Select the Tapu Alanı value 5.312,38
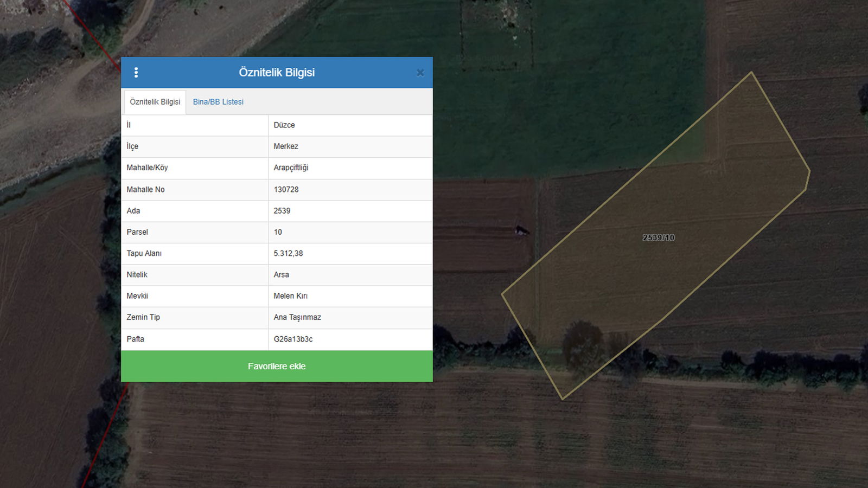The width and height of the screenshot is (868, 488). pos(288,253)
